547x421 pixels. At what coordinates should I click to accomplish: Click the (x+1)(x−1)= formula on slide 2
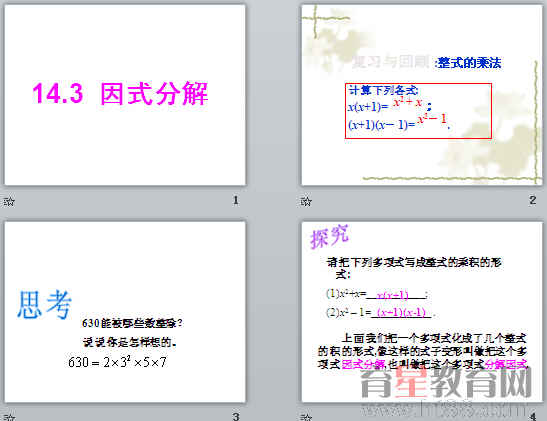(382, 125)
